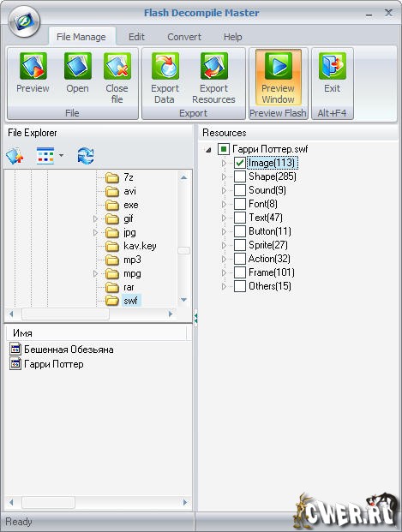This screenshot has height=532, width=402.
Task: Collapse the Гарри Поттер.swf tree node
Action: 208,150
